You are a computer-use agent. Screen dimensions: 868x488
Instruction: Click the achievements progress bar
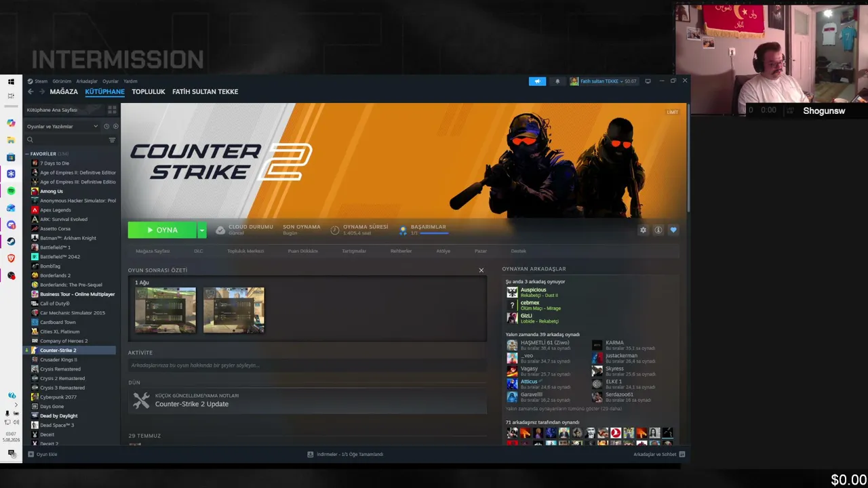pos(435,233)
